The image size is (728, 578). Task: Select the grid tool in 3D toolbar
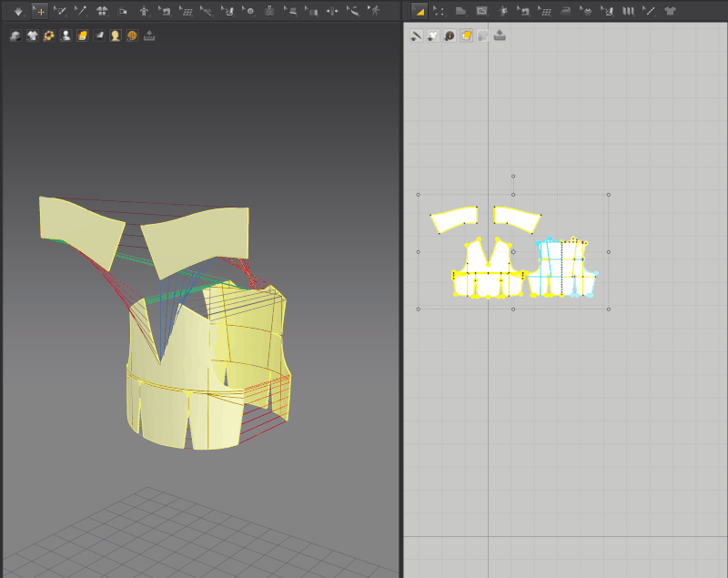pyautogui.click(x=186, y=11)
